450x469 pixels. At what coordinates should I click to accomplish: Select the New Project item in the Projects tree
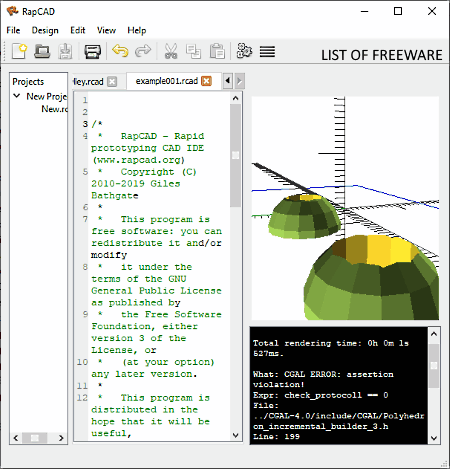point(47,96)
